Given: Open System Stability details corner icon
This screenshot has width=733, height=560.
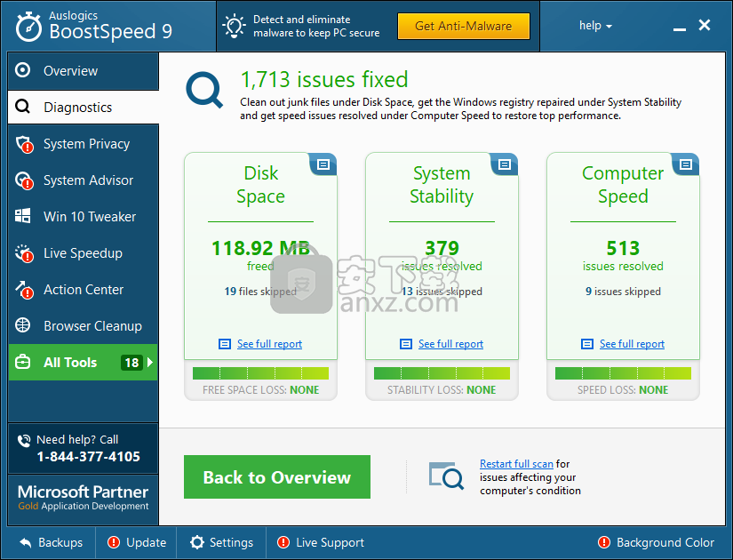Looking at the screenshot, I should (505, 164).
